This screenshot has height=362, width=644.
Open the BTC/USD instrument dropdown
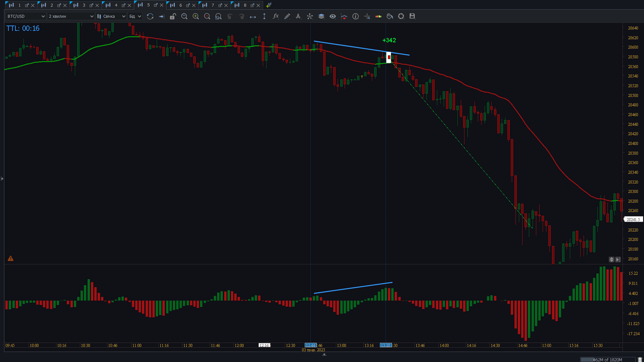click(25, 16)
